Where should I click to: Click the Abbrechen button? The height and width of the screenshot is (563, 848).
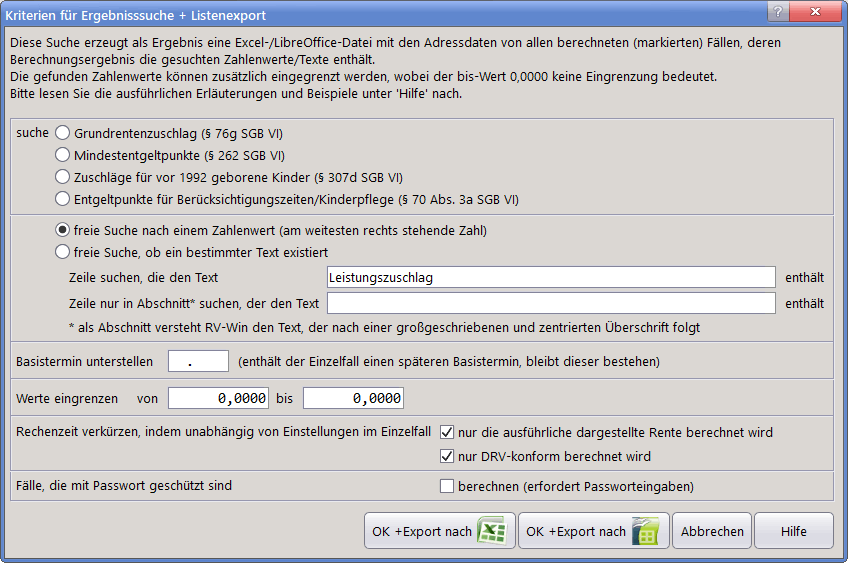[712, 531]
